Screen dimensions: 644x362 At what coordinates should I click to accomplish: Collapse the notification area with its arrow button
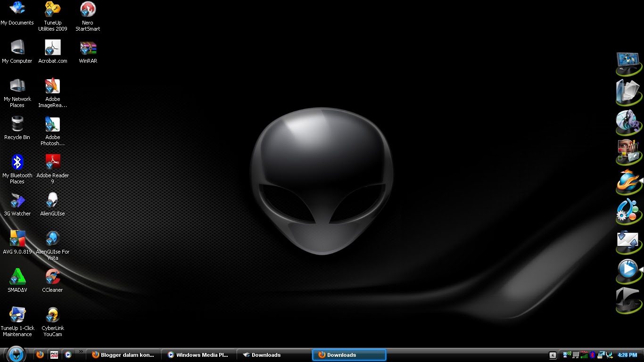click(553, 355)
